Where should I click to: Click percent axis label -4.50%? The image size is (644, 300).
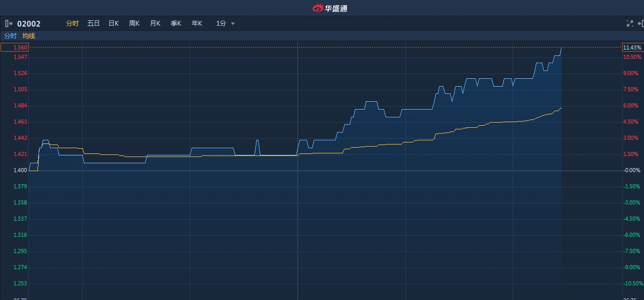pos(632,219)
